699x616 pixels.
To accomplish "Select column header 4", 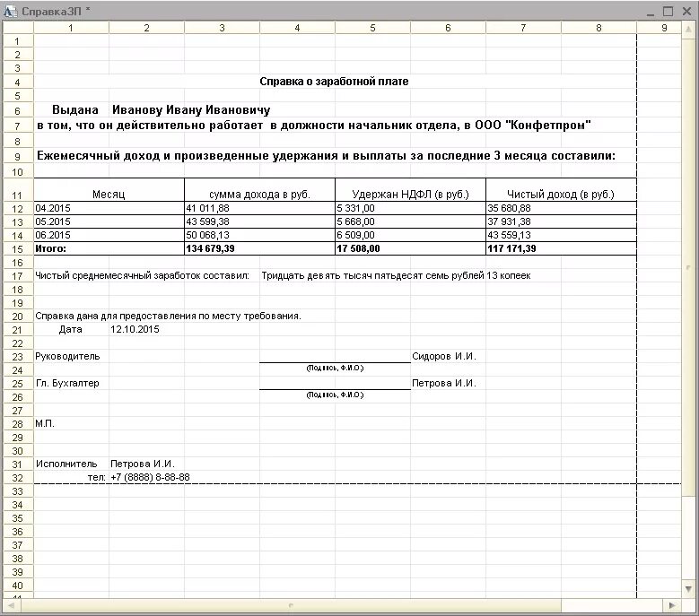I will tap(297, 28).
